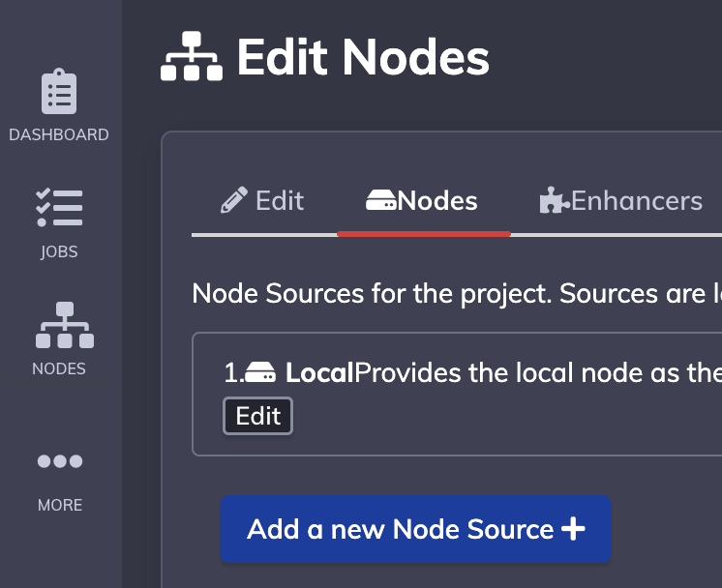Screen dimensions: 722x588
Task: Click the pencil icon on Edit tab
Action: click(x=234, y=200)
